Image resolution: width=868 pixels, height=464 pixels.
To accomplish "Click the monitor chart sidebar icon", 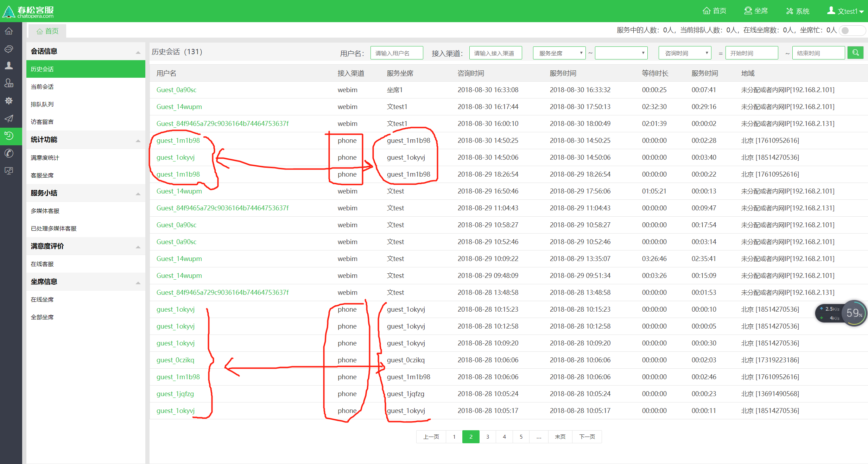I will (9, 171).
